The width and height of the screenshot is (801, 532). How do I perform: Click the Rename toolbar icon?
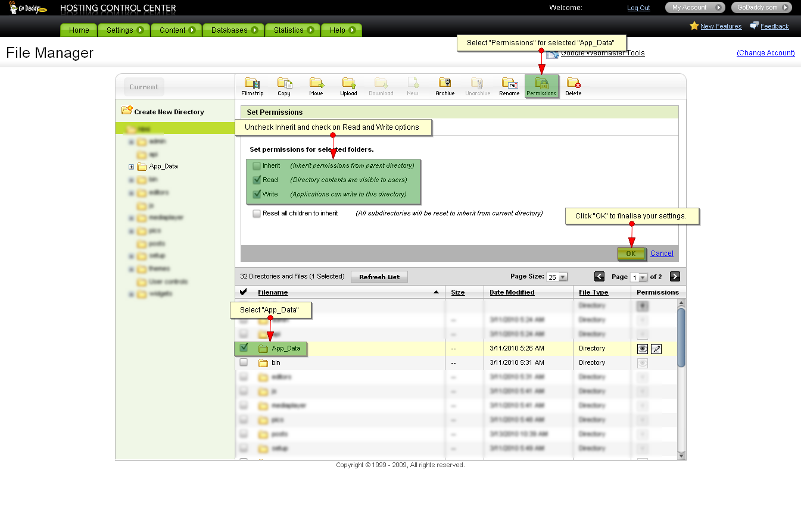(509, 84)
